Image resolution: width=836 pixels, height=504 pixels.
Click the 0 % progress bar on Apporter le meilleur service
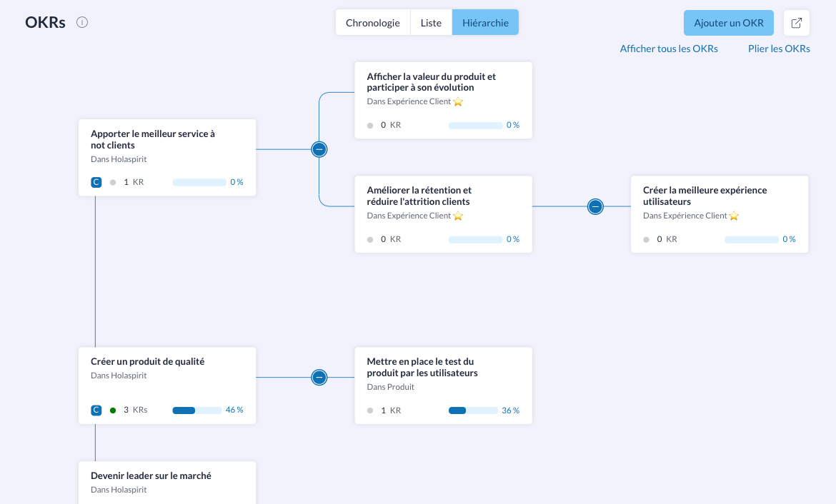(199, 182)
